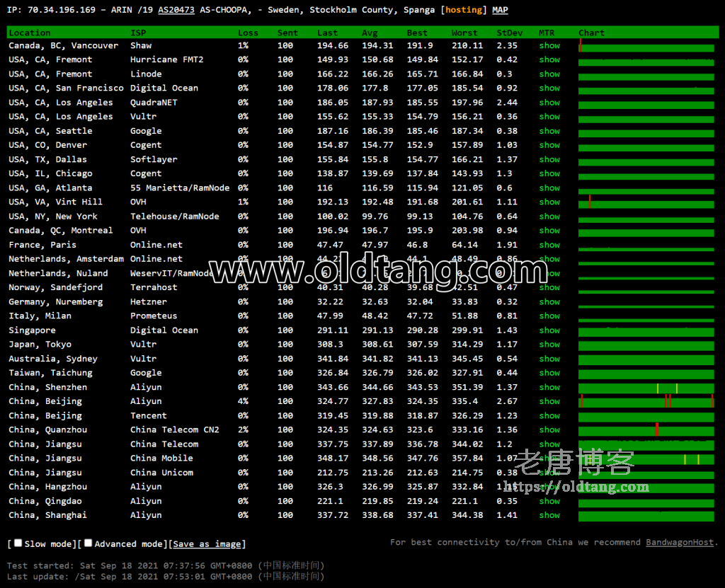Click the Location column header
The width and height of the screenshot is (725, 588).
click(x=30, y=33)
